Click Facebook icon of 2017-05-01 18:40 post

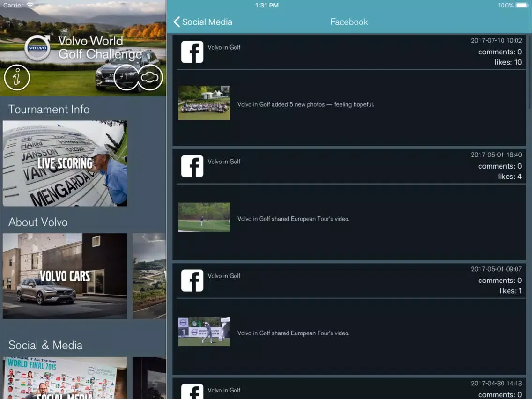pos(192,166)
